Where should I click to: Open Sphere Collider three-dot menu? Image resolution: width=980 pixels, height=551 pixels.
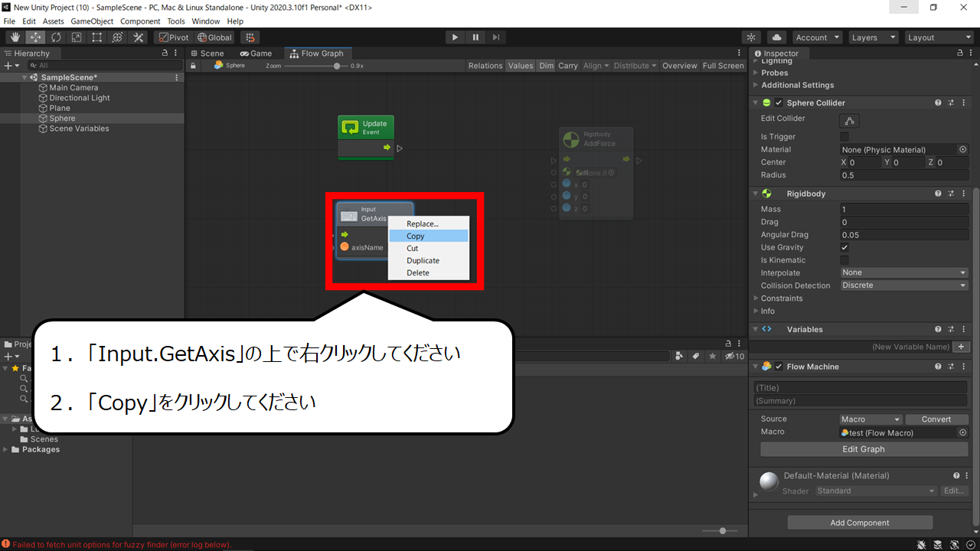[x=964, y=103]
